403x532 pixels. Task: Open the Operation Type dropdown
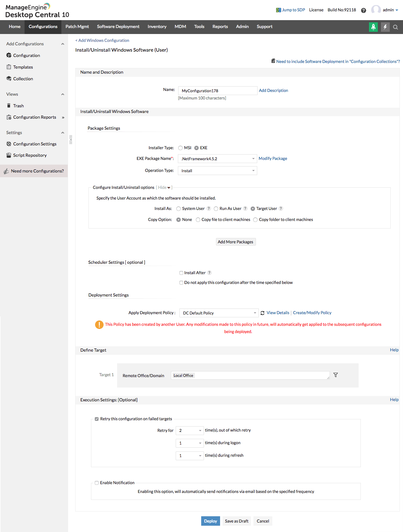[x=218, y=171]
